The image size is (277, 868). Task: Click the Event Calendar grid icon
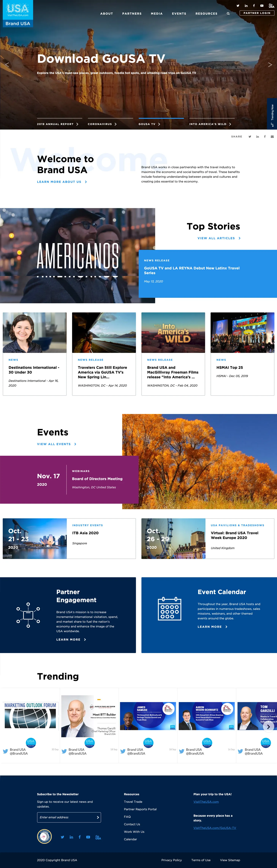[x=169, y=609]
